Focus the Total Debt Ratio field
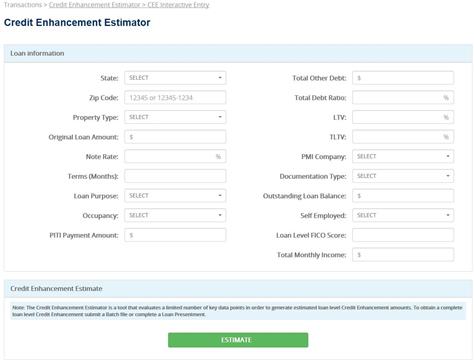The height and width of the screenshot is (361, 474). pos(403,97)
